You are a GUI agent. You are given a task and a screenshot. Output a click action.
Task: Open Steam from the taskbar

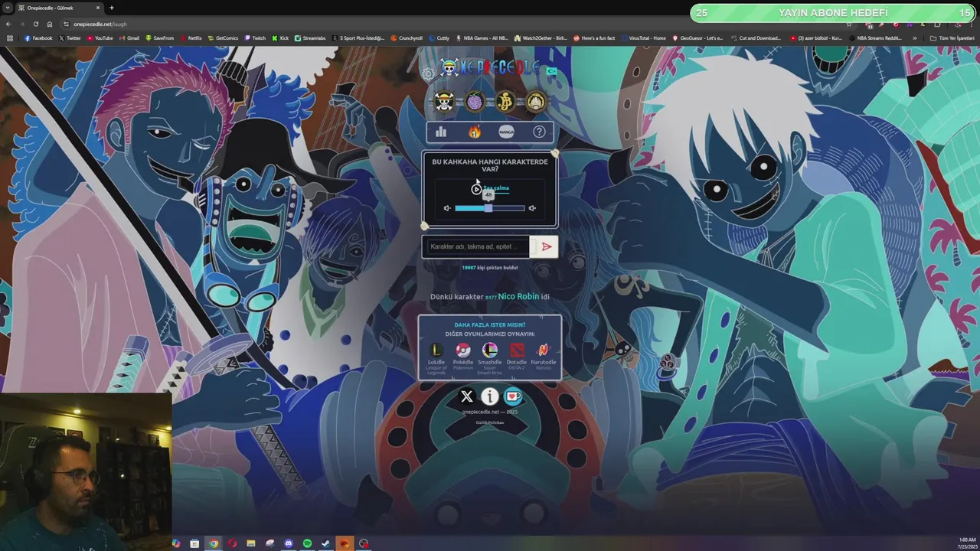[x=326, y=543]
